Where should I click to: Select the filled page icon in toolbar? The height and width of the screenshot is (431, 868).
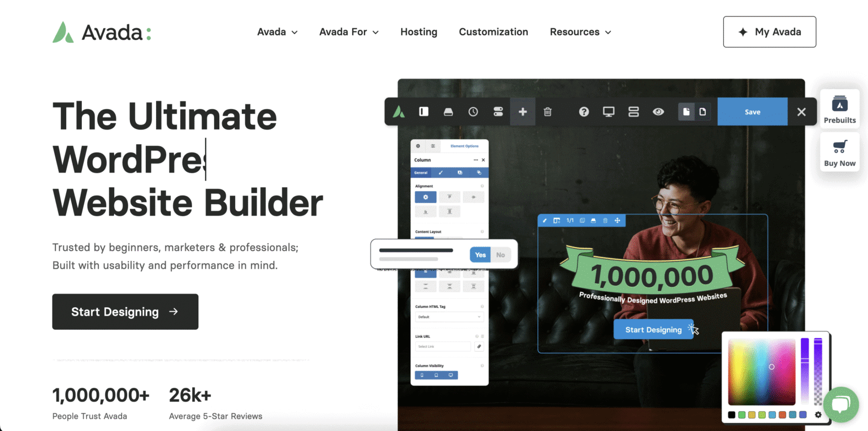686,111
